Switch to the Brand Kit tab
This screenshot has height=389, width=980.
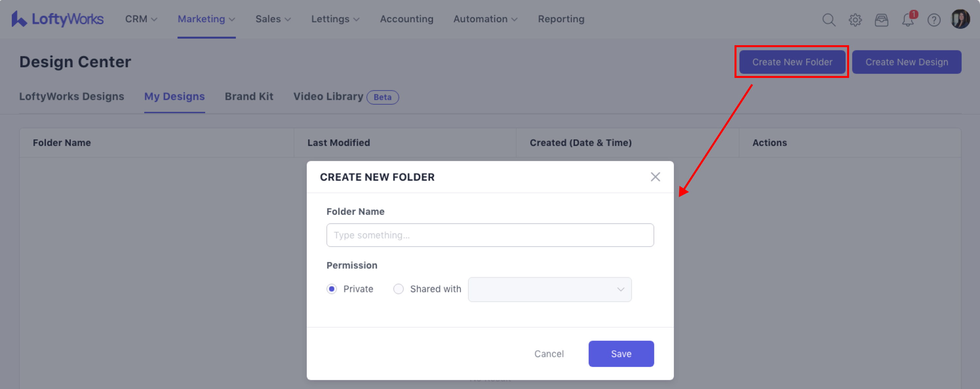[249, 97]
